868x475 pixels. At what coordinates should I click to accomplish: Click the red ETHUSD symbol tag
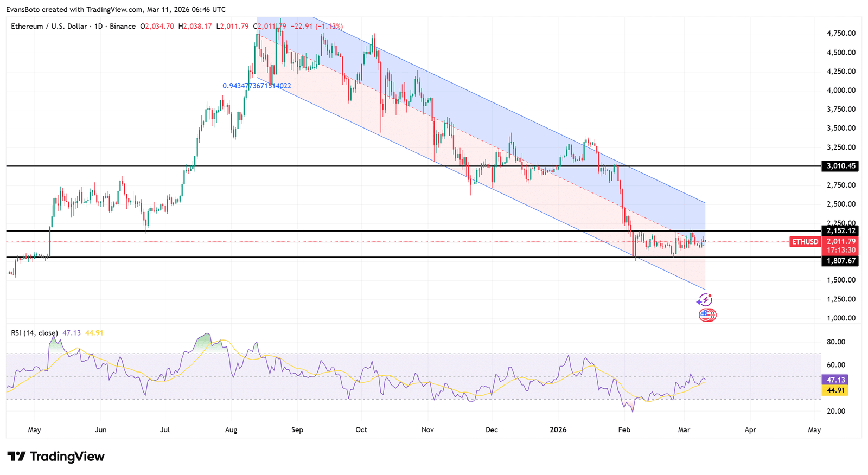coord(805,242)
